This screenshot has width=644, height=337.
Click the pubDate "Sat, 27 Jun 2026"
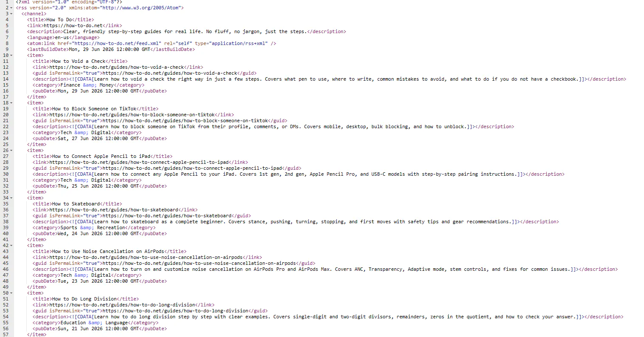tap(98, 138)
